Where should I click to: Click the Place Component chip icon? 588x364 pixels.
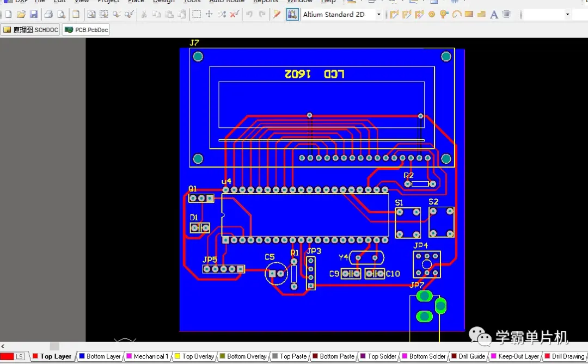[x=506, y=15]
